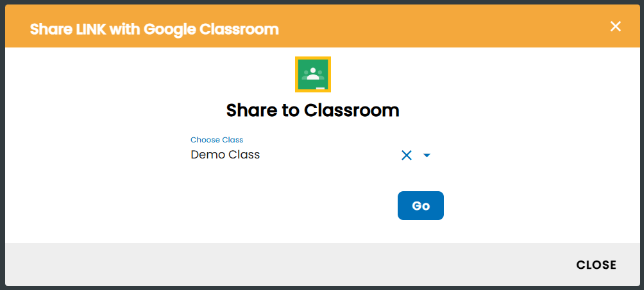The height and width of the screenshot is (290, 644).
Task: Click the CLOSE button in footer
Action: [596, 265]
